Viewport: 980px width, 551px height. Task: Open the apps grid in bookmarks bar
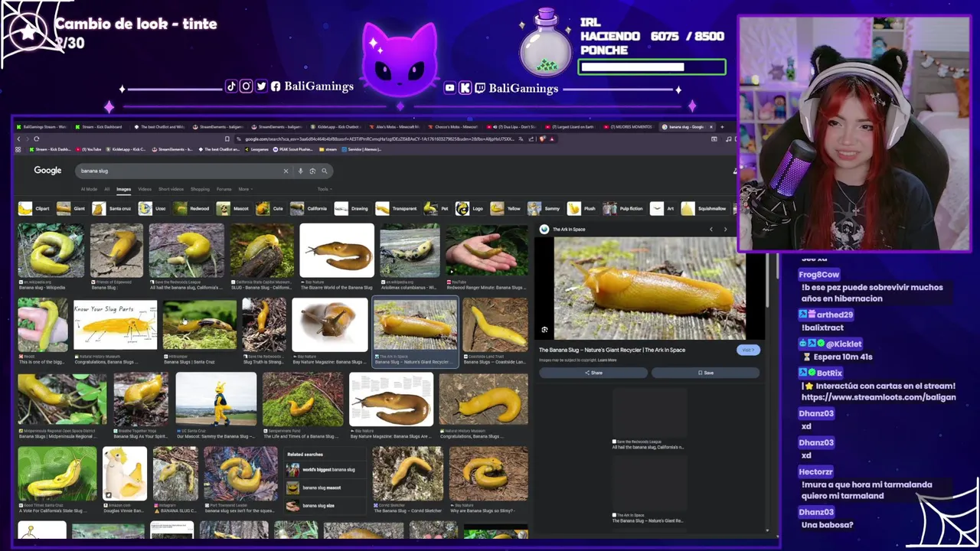18,149
